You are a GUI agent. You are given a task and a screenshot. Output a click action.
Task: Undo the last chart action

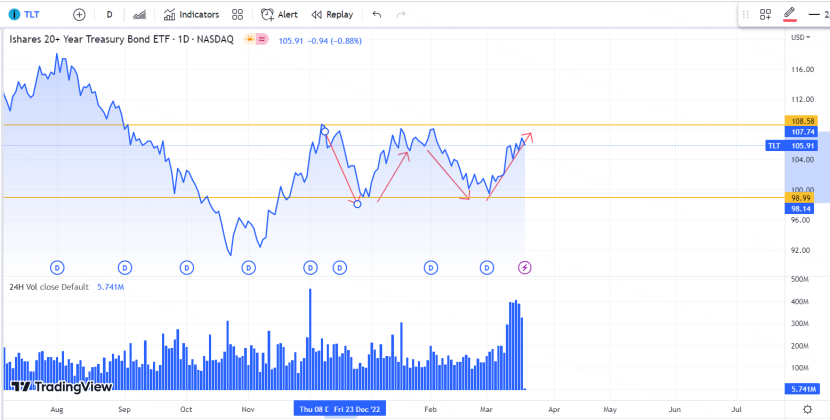(x=376, y=15)
